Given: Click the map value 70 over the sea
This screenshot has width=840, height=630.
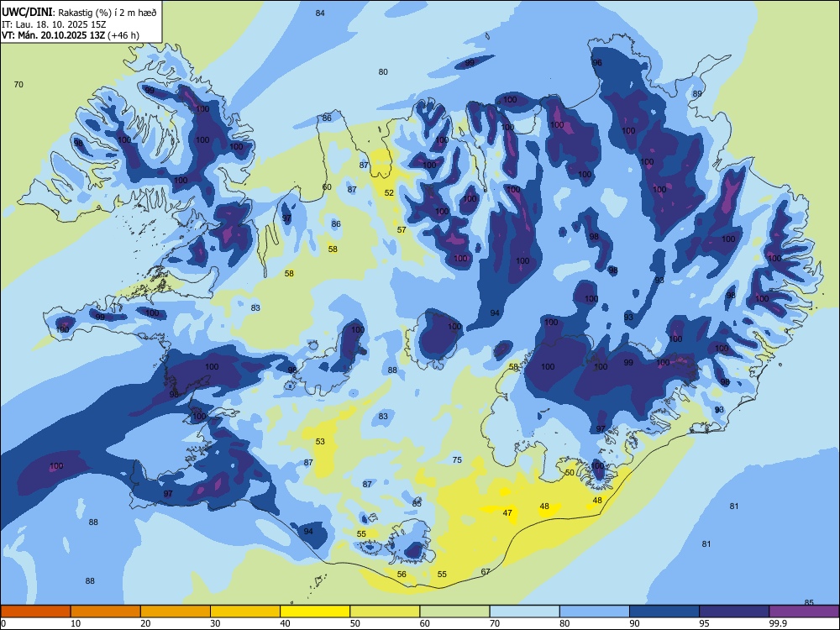Looking at the screenshot, I should pyautogui.click(x=18, y=84).
